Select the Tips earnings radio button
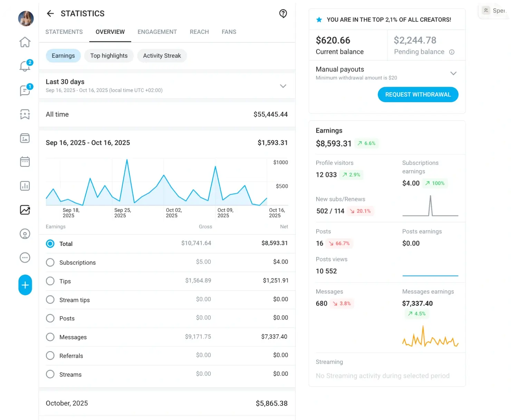This screenshot has height=420, width=511. tap(50, 281)
